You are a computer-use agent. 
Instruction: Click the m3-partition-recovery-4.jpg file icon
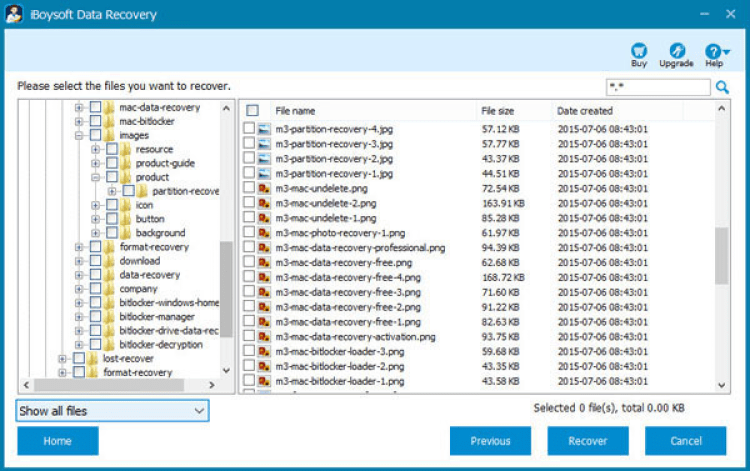(264, 129)
